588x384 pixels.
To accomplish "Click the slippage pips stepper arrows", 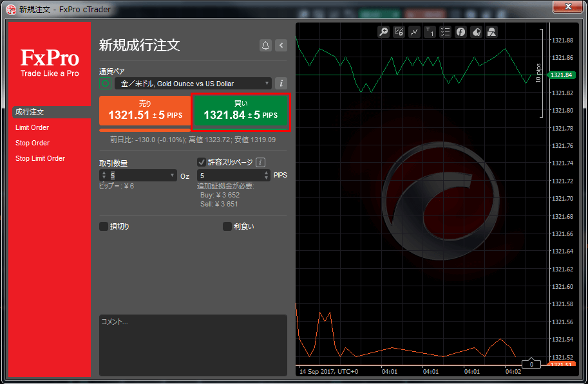I will tap(266, 176).
